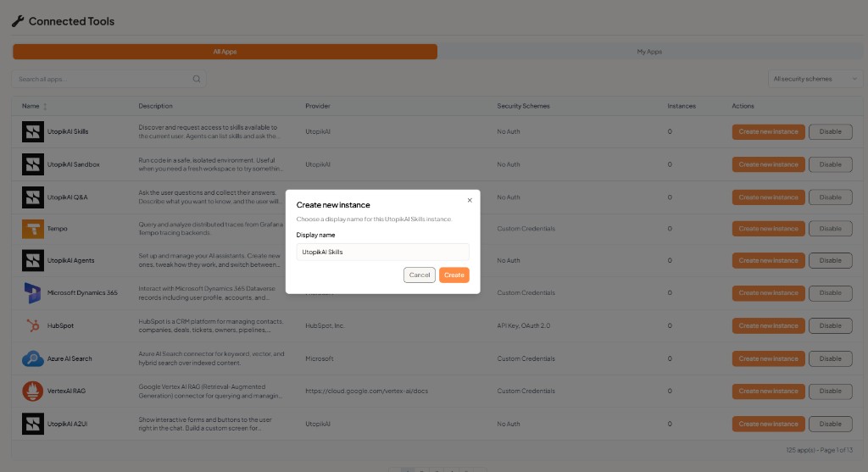The image size is (868, 472).
Task: Click the Tempo row name text
Action: pyautogui.click(x=57, y=229)
